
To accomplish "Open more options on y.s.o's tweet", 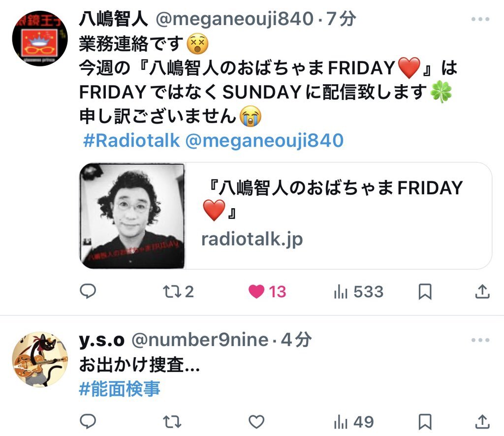I will [480, 340].
